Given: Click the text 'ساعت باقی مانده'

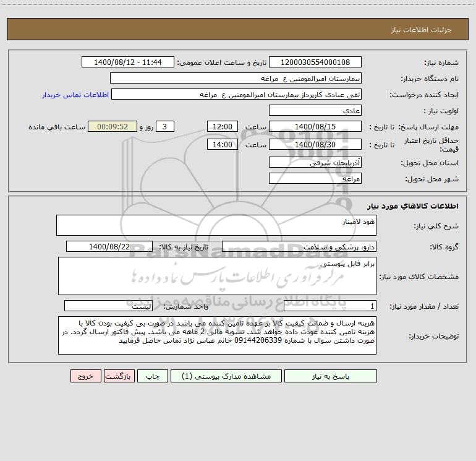Looking at the screenshot, I should tap(57, 127).
